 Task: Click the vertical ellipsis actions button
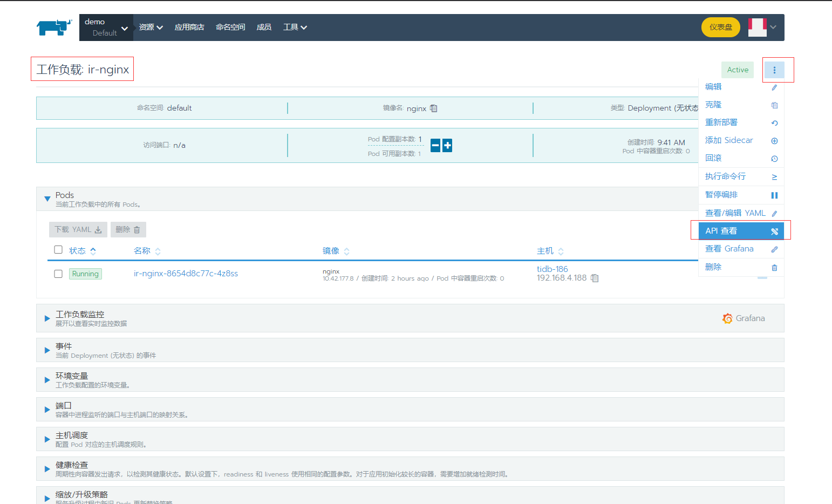pyautogui.click(x=774, y=70)
